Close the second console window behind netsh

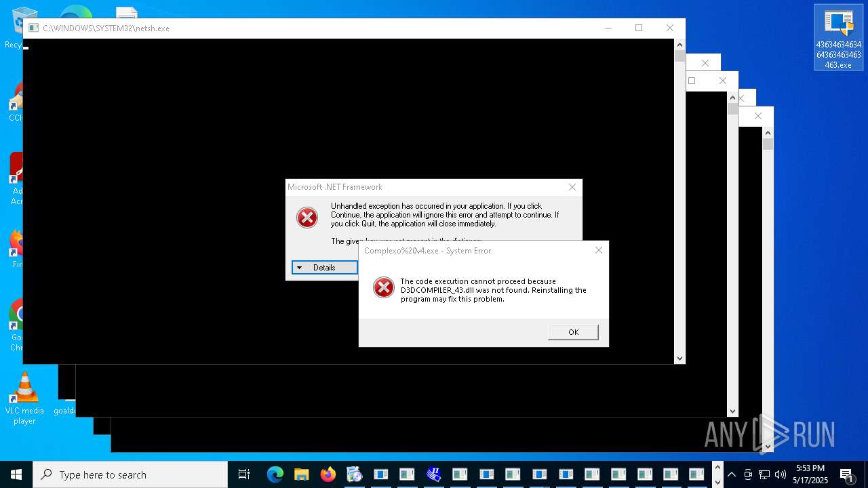(x=705, y=63)
